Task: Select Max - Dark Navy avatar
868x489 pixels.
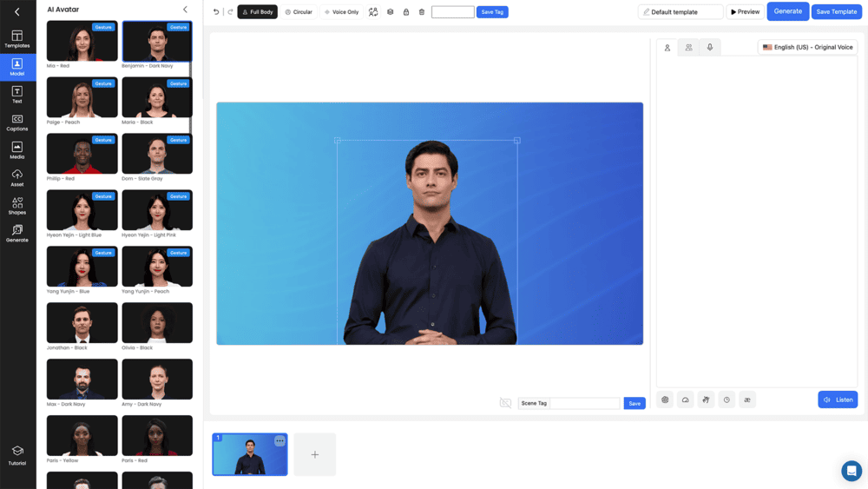Action: pos(82,380)
